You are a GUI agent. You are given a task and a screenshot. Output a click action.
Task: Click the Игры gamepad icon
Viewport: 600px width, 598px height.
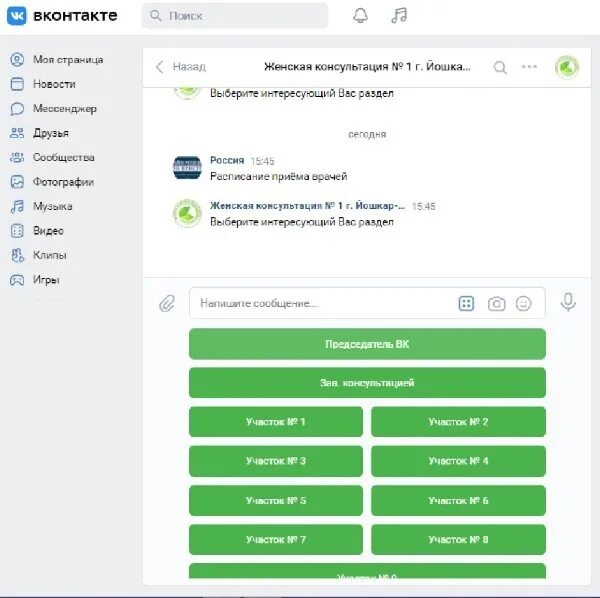tap(17, 280)
